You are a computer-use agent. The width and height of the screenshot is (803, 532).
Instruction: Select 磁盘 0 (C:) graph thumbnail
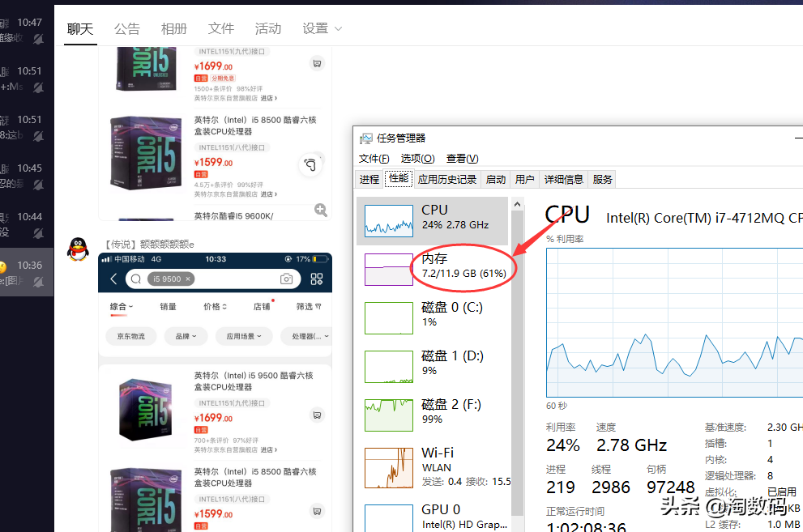[x=389, y=318]
